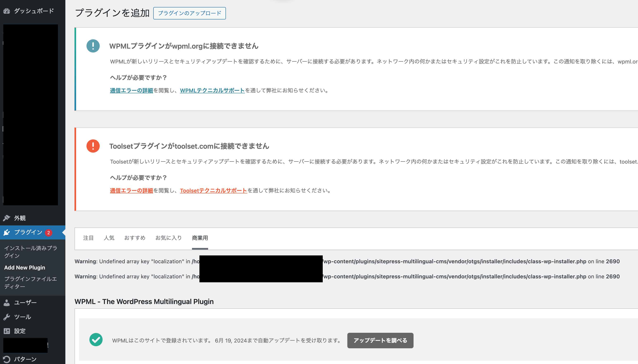Click the red Toolset notice exclamation icon
The height and width of the screenshot is (364, 638).
(x=93, y=146)
